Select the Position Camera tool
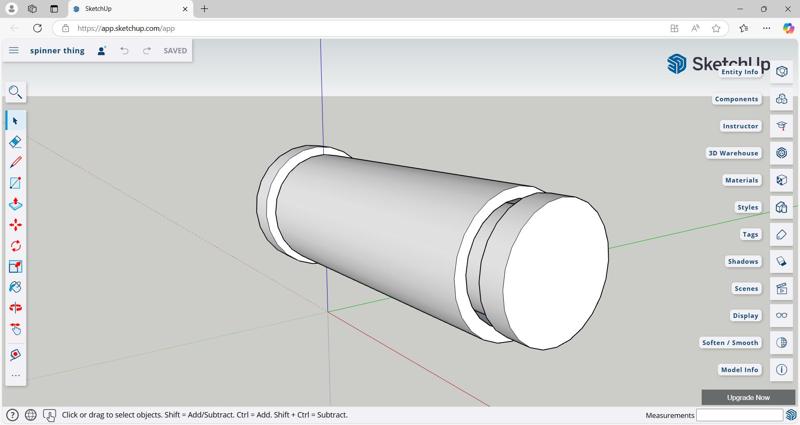Screen dimensions: 800x425 point(15,354)
